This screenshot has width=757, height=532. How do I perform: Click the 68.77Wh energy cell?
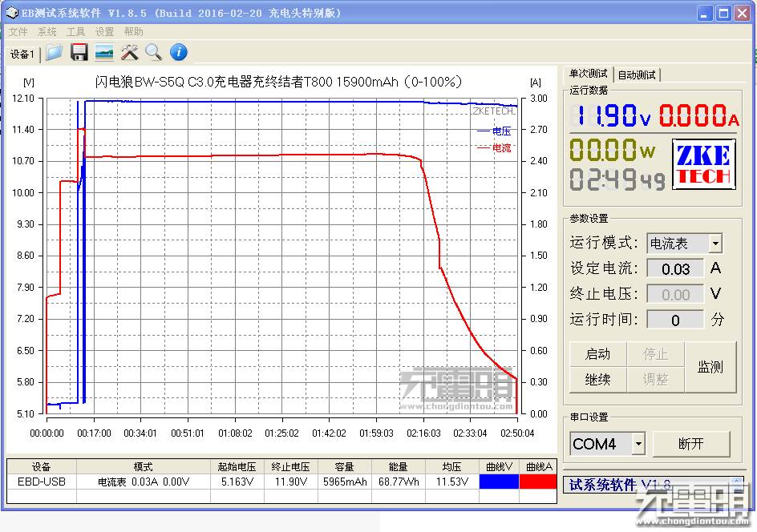(399, 482)
